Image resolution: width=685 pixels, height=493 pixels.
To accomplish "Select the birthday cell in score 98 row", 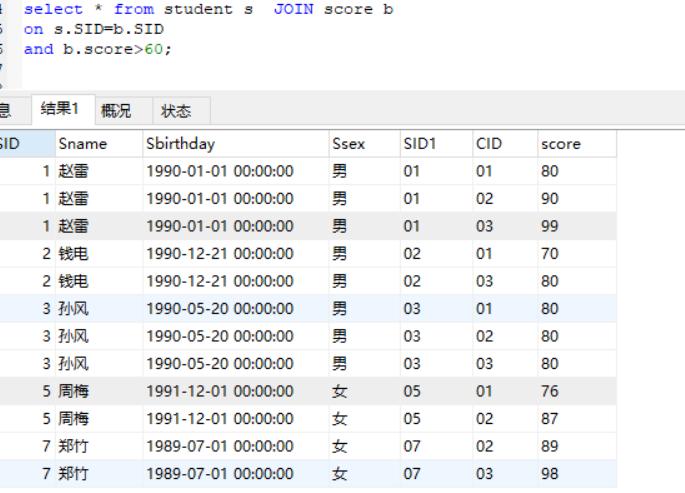I will (x=235, y=474).
